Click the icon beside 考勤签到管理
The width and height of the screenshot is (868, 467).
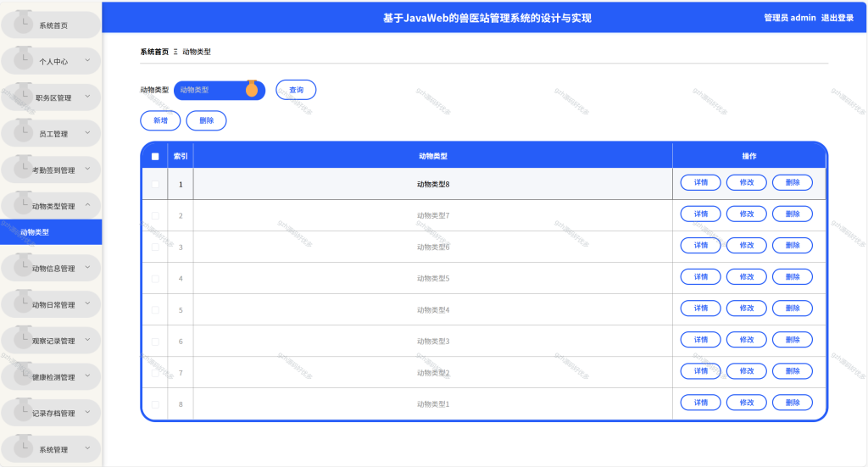(23, 168)
